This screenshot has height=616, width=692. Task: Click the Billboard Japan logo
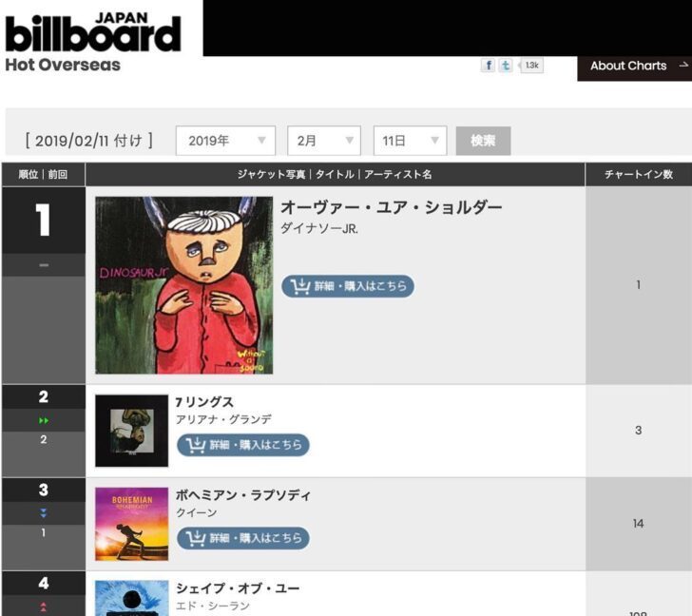[x=93, y=32]
